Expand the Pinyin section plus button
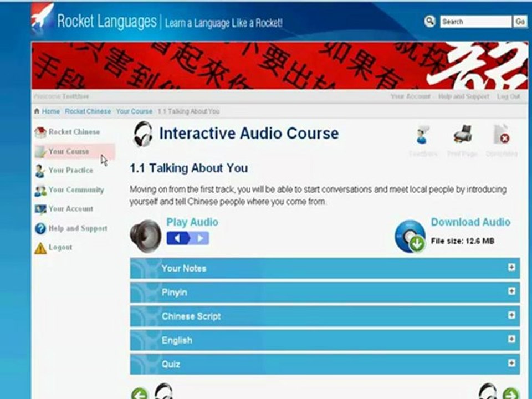532x399 pixels. tap(511, 291)
